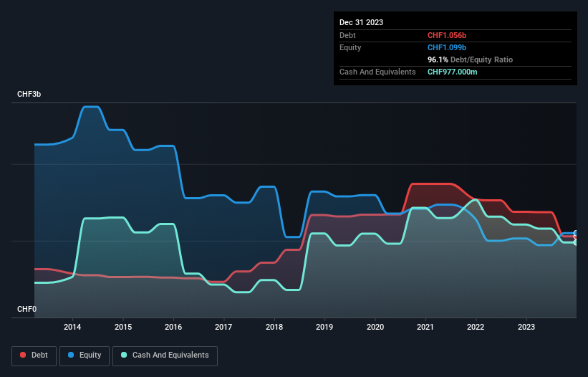Click the 2017 x-axis label
Screen dimensions: 588x377
(223, 327)
